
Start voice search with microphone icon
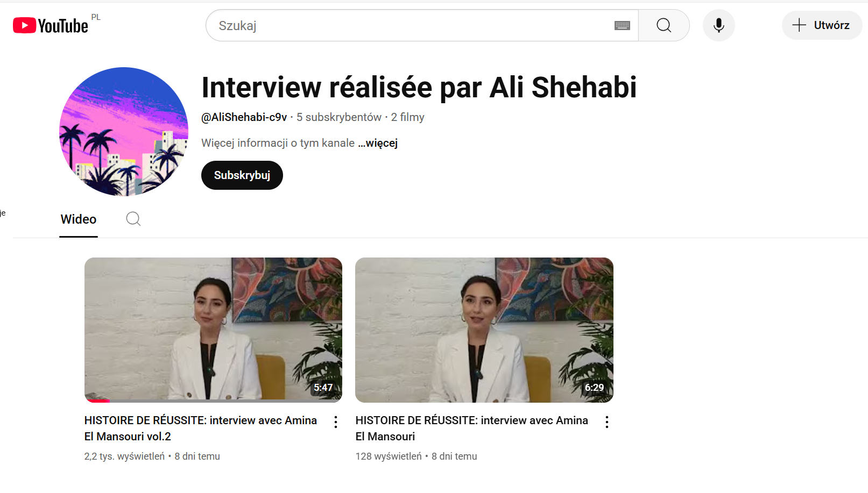(x=718, y=25)
